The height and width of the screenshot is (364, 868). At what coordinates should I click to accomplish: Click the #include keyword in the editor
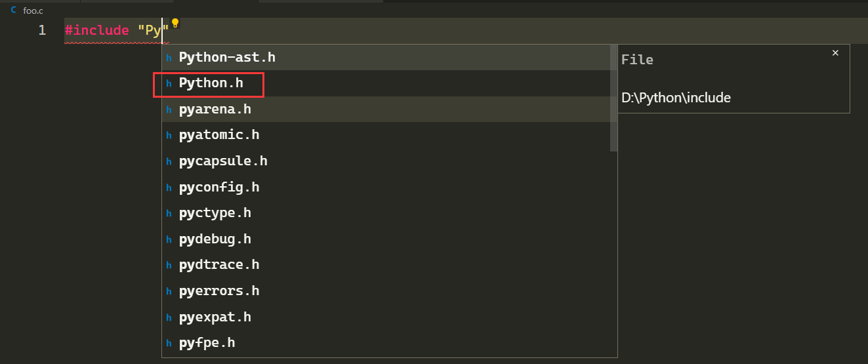pyautogui.click(x=96, y=31)
